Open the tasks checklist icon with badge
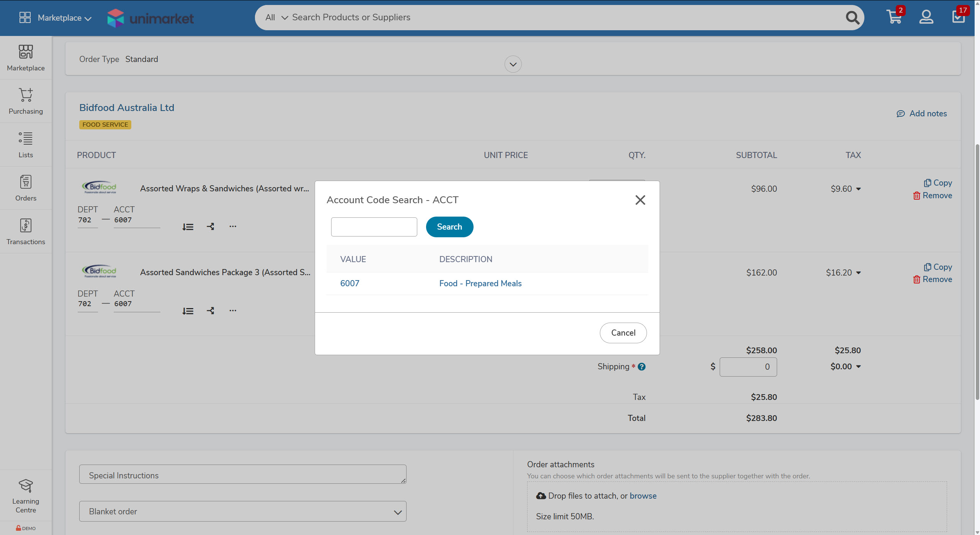This screenshot has height=535, width=980. (x=958, y=17)
